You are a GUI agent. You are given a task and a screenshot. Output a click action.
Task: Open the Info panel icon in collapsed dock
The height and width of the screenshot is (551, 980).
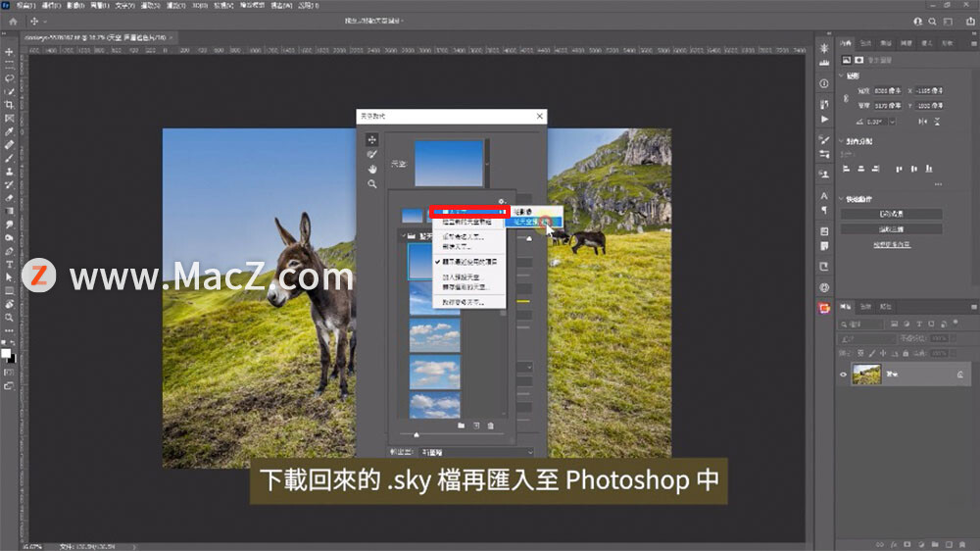824,83
